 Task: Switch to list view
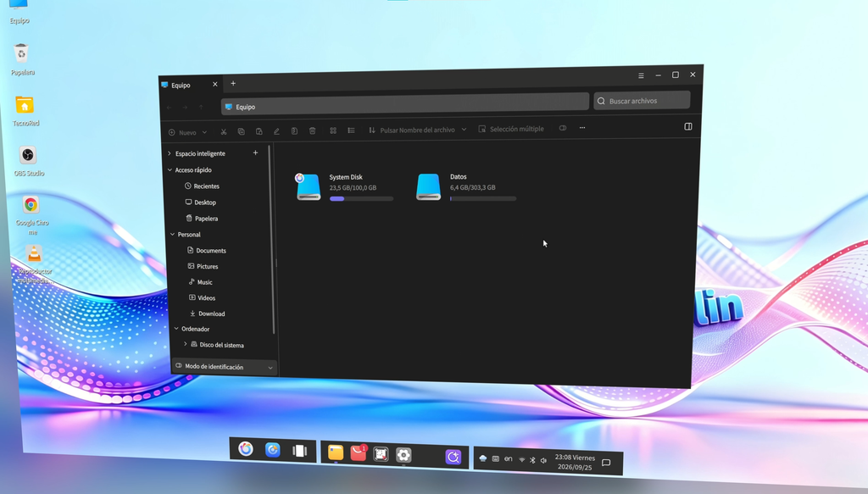pyautogui.click(x=351, y=130)
